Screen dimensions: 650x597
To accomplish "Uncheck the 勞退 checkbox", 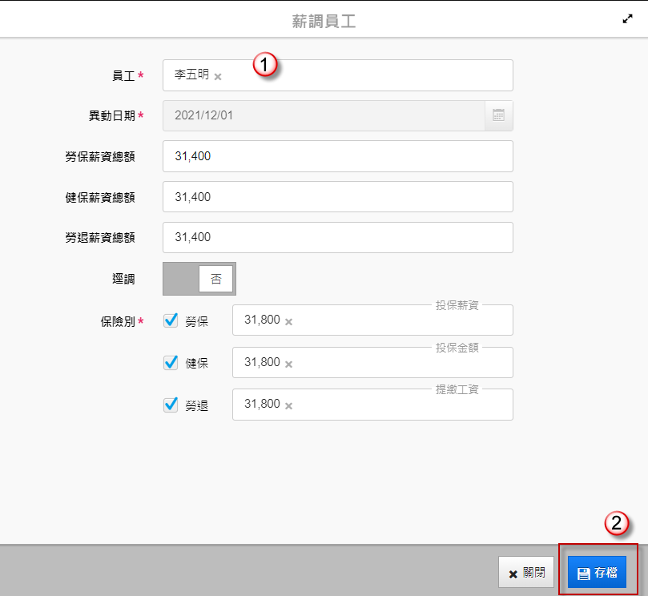I will pos(170,404).
